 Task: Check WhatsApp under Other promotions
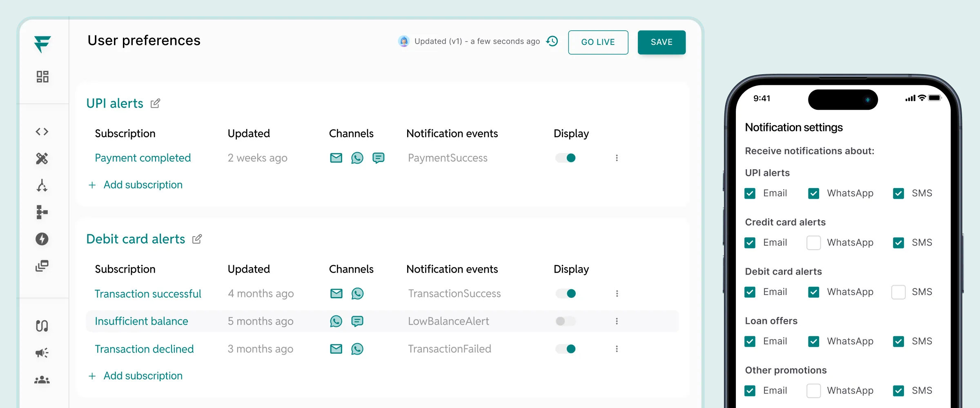click(x=814, y=391)
